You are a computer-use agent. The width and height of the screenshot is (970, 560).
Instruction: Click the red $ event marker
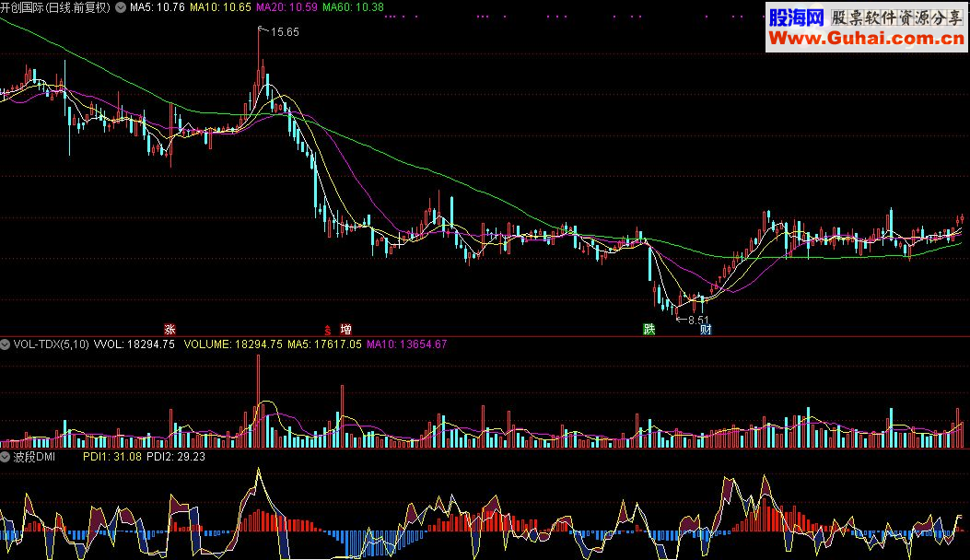pyautogui.click(x=328, y=330)
